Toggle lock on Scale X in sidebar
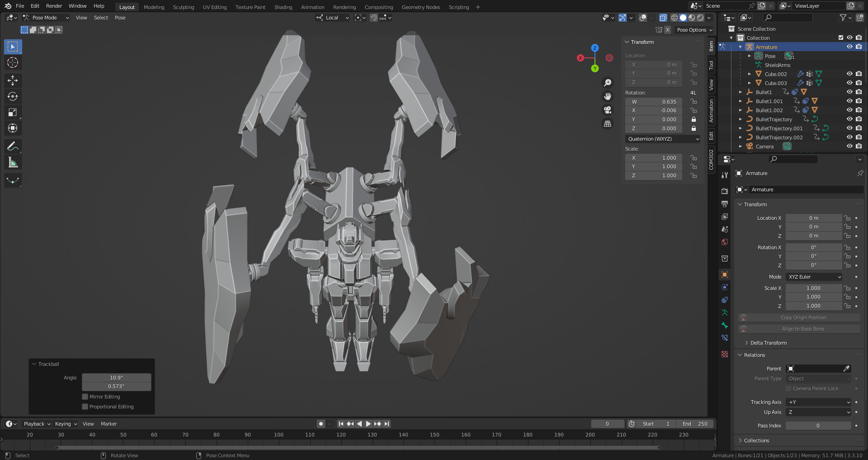This screenshot has width=868, height=460. pos(693,158)
